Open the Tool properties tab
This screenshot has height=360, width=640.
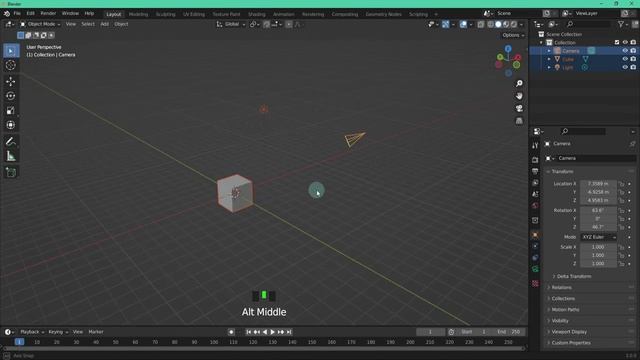tap(535, 146)
